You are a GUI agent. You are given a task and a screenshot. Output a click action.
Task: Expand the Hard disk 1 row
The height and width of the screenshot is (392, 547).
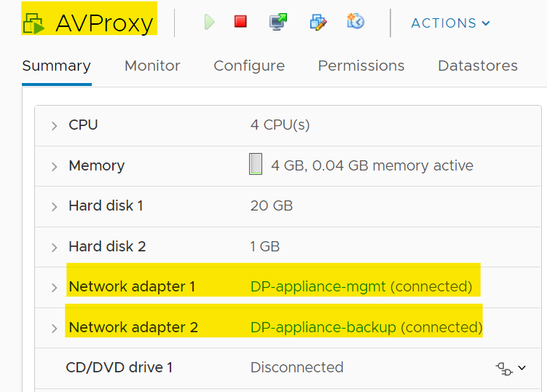click(55, 207)
